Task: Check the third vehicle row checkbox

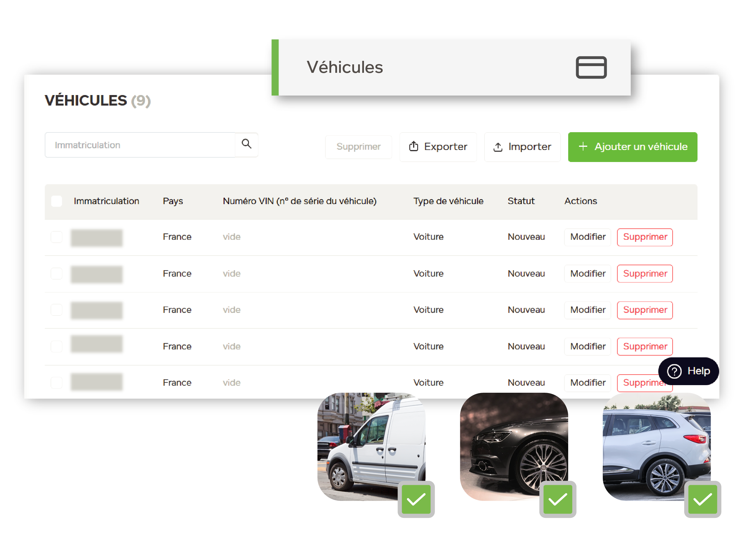Action: point(56,310)
